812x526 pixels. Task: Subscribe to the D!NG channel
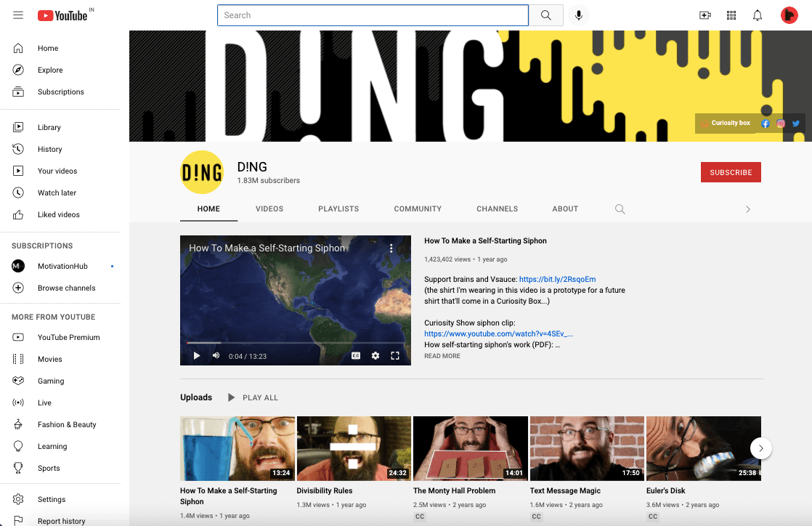click(x=731, y=172)
